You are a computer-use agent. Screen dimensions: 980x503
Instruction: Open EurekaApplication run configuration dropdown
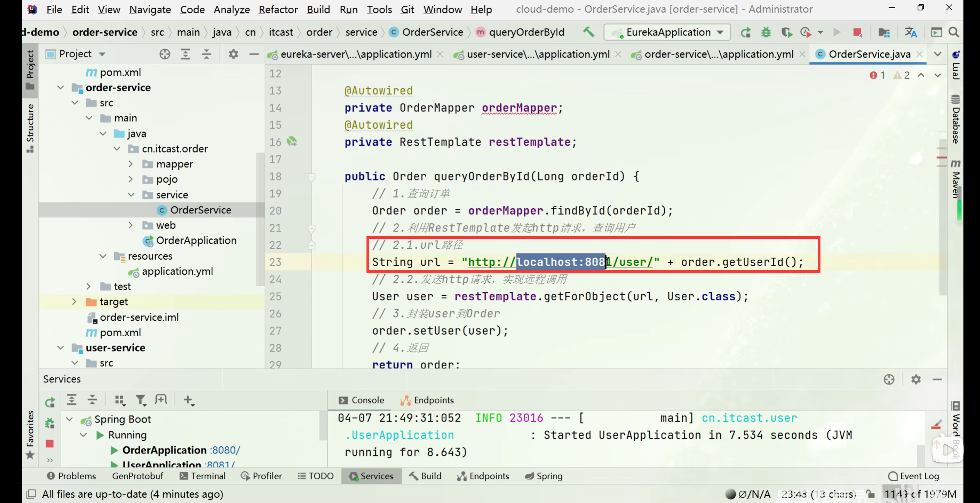(x=667, y=32)
